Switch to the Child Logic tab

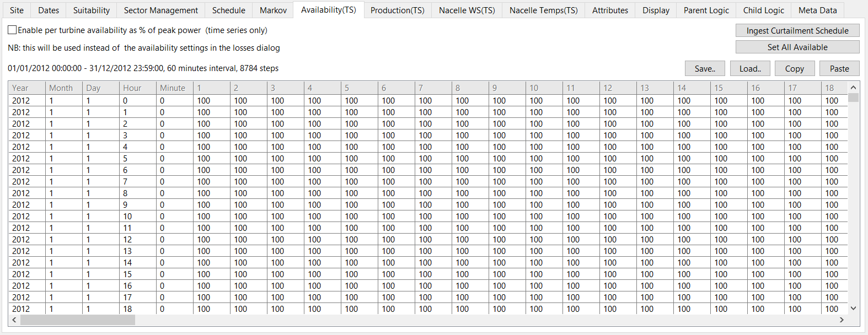763,10
